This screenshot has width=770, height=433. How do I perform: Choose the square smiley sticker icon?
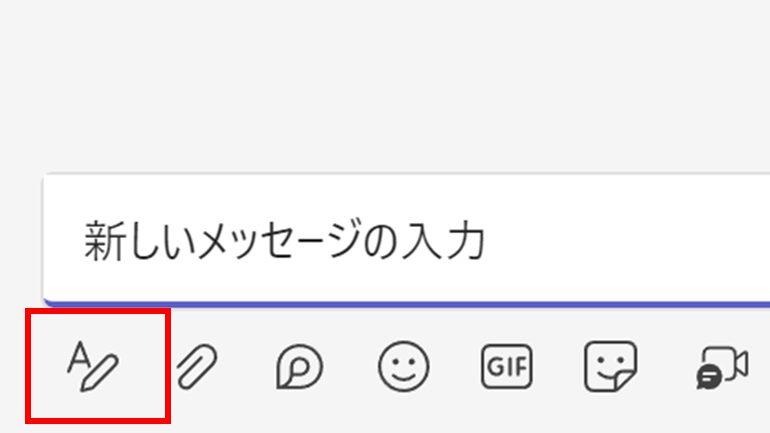point(611,367)
